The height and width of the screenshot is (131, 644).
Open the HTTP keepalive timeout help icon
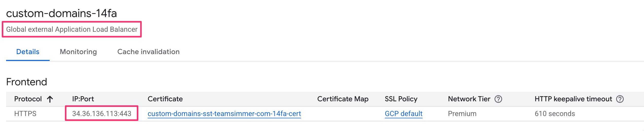click(x=620, y=99)
